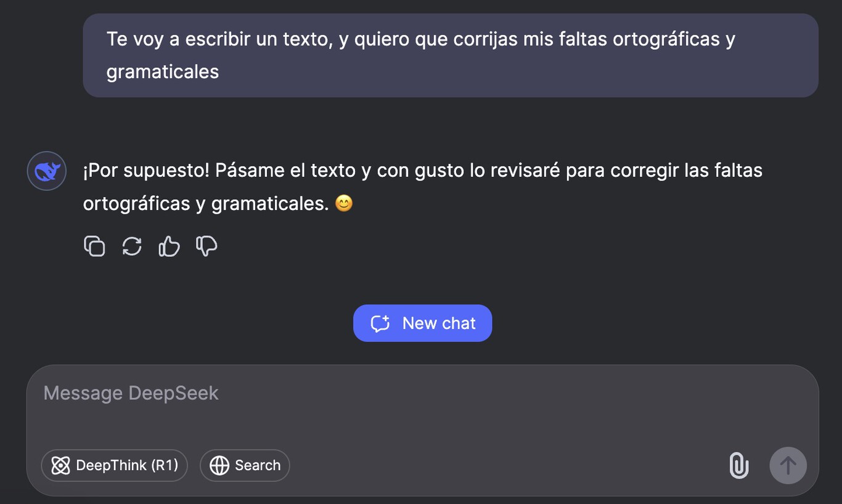Screen dimensions: 842x504
Task: Click the globe icon on the Search pill
Action: coord(220,466)
